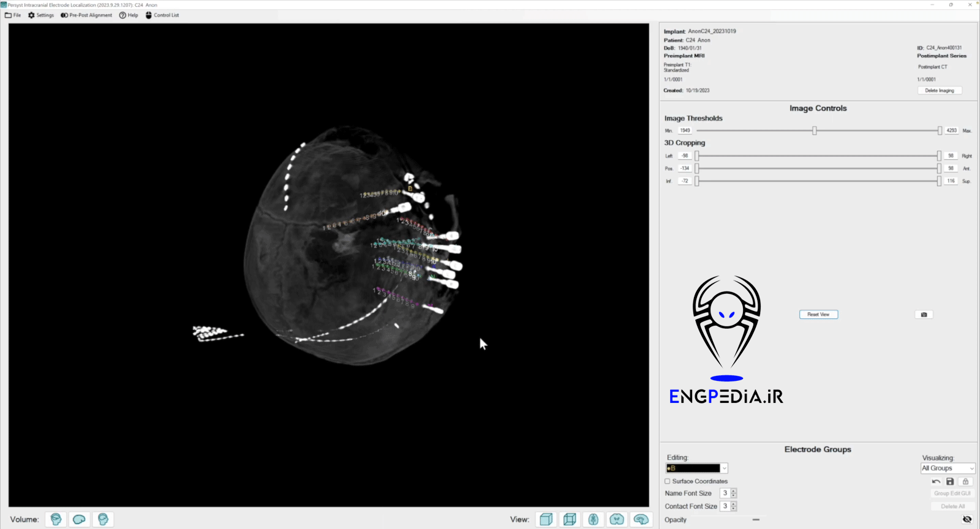Screen dimensions: 980x529
Task: Select the third head volume icon
Action: pyautogui.click(x=103, y=519)
